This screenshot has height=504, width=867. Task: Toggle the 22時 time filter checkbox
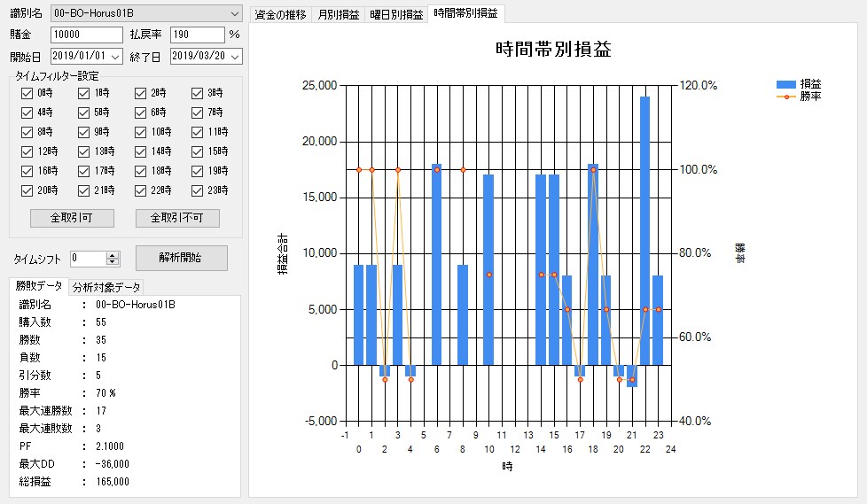(x=140, y=190)
